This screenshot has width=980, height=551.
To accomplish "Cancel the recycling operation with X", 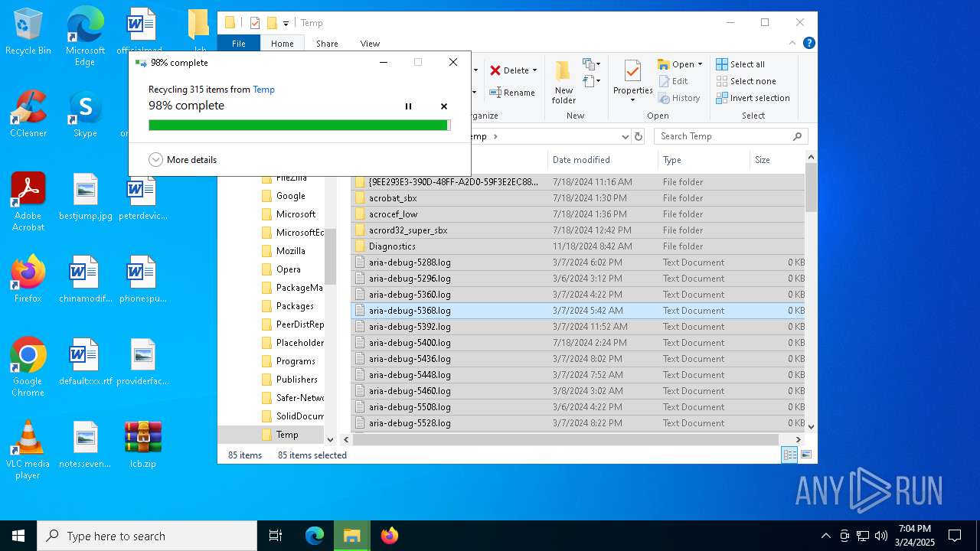I will (x=443, y=106).
